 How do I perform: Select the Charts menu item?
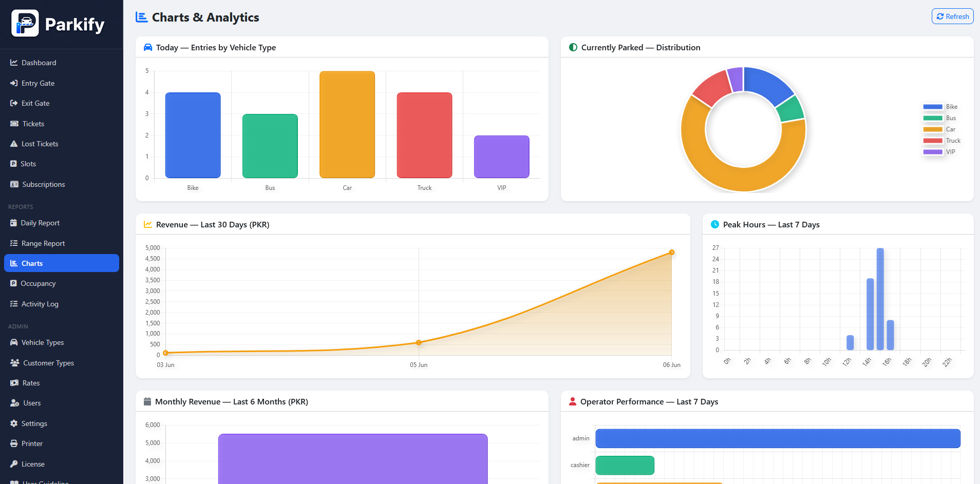click(62, 263)
